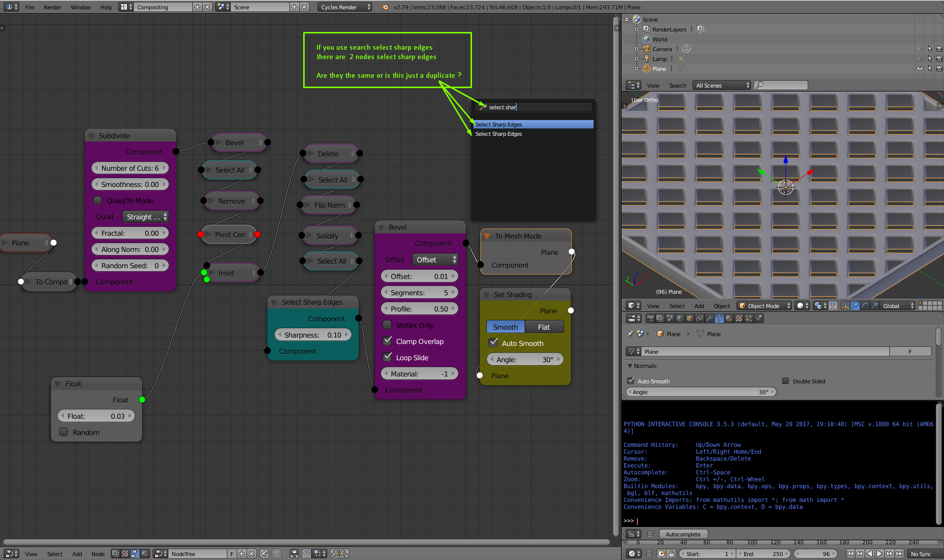944x560 pixels.
Task: Open the Constraints properties chain icon
Action: point(699,318)
